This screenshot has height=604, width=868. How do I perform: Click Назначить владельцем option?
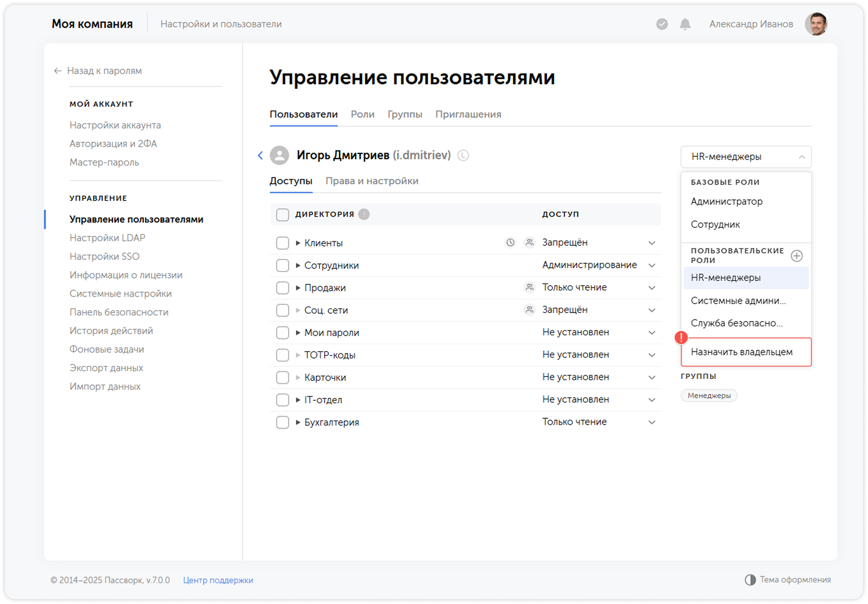tap(746, 352)
